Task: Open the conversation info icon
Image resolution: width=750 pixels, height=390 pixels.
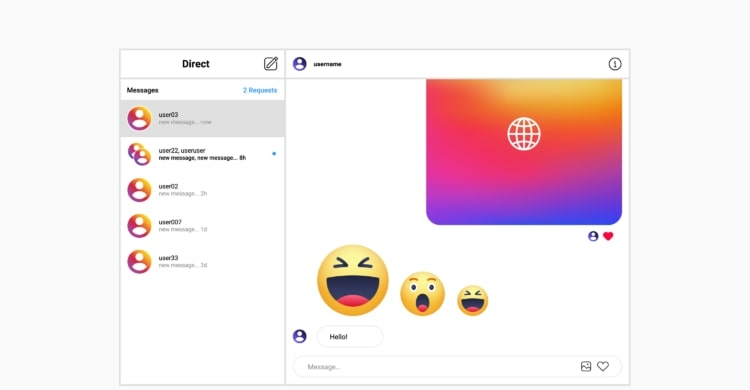Action: click(x=615, y=64)
